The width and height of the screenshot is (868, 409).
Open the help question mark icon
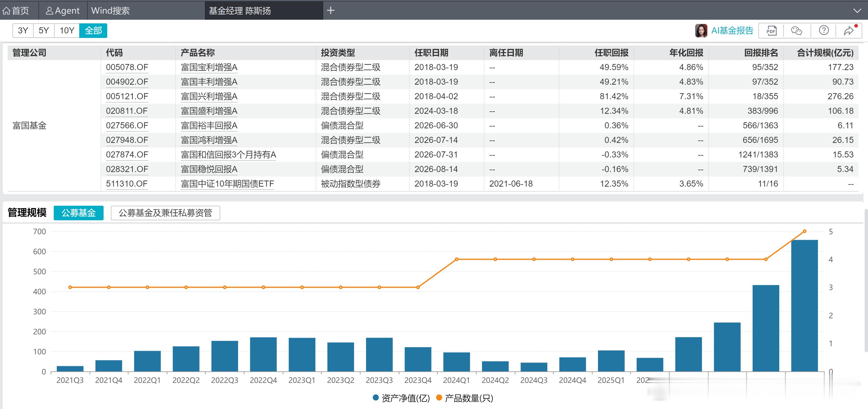(824, 31)
